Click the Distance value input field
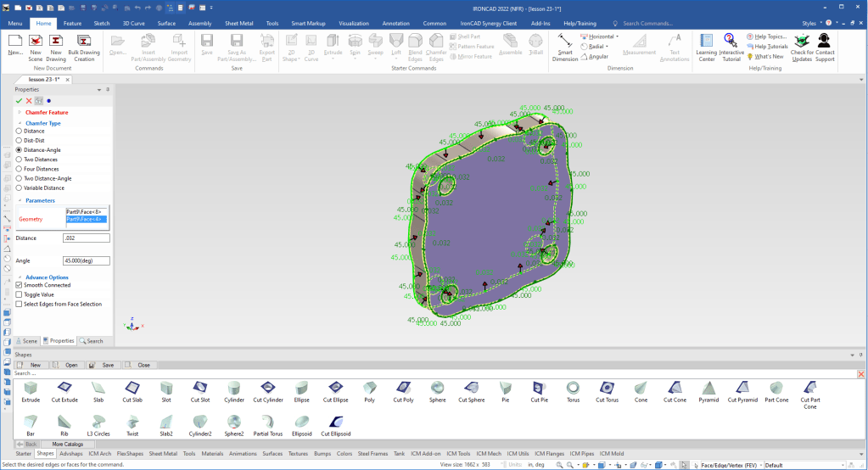The image size is (868, 470). pos(86,238)
